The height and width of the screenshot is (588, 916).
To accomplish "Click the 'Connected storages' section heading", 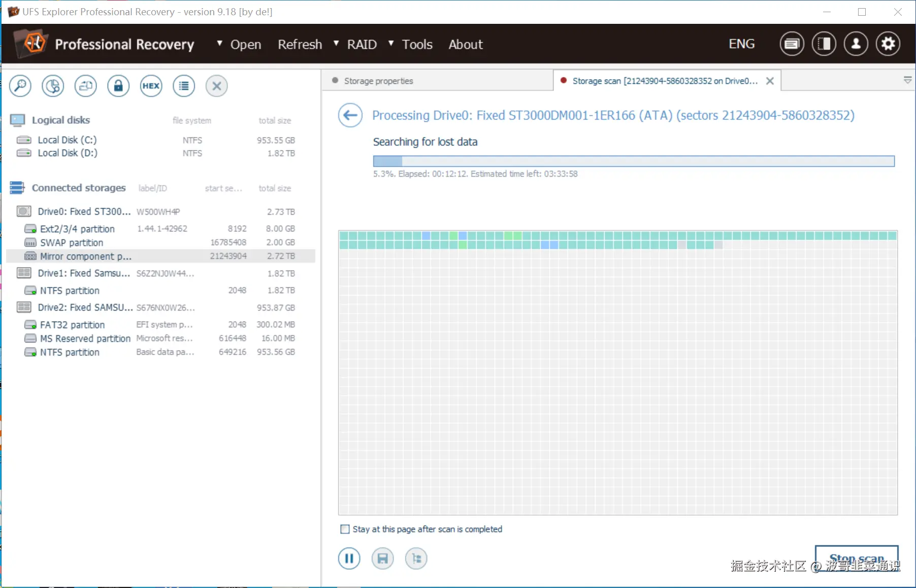I will [x=79, y=188].
